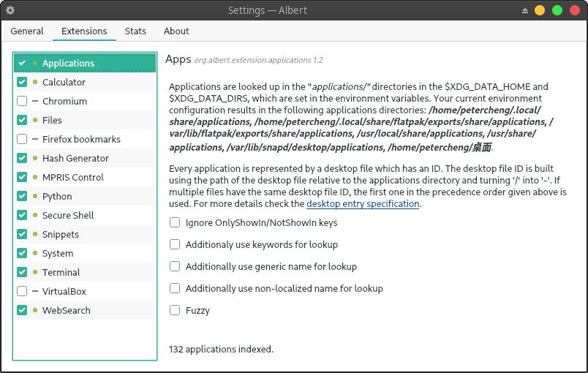Toggle the Terminal extension checkbox
This screenshot has width=588, height=373.
[x=22, y=272]
